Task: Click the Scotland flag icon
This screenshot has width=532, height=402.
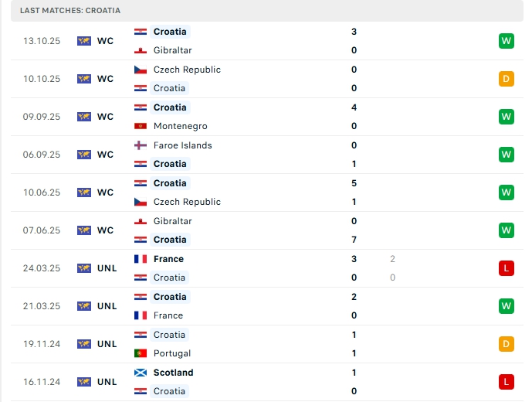Action: click(141, 373)
